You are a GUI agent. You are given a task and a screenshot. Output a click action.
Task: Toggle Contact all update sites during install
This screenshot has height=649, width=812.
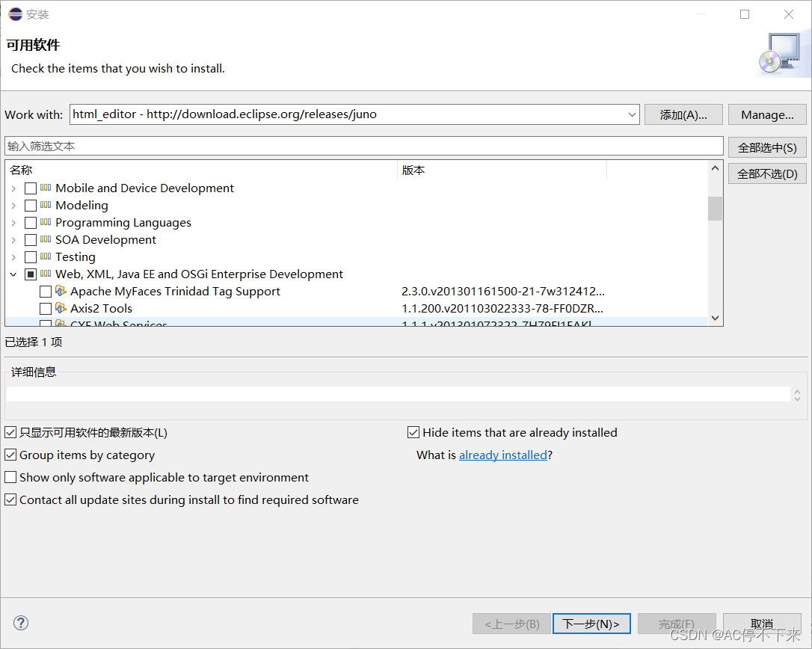click(10, 499)
